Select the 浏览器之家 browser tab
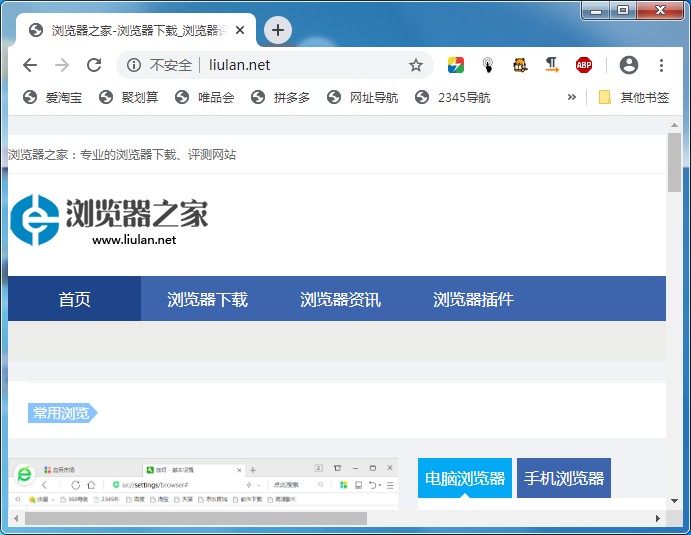The image size is (691, 535). pos(136,30)
